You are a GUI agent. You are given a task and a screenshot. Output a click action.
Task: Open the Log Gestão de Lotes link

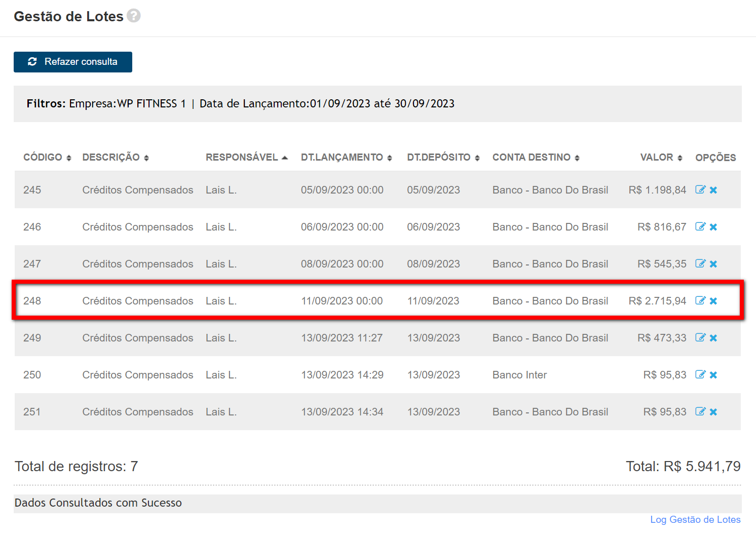coord(695,519)
